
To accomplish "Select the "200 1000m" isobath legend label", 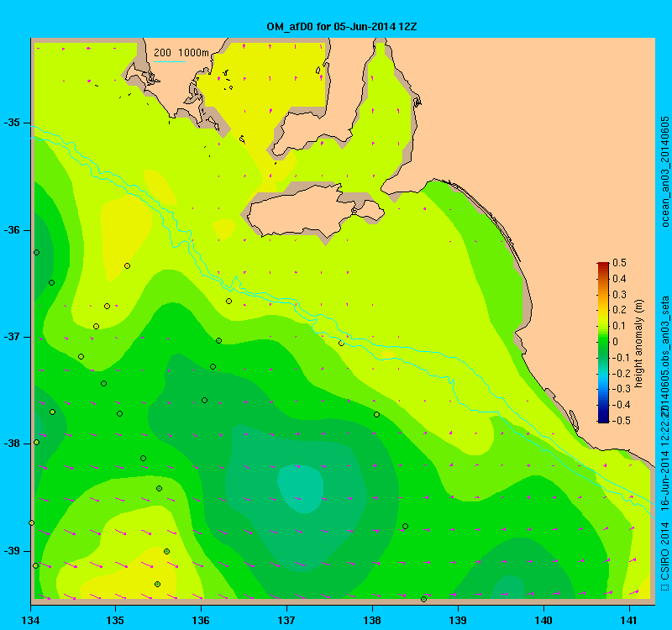I will click(x=181, y=53).
